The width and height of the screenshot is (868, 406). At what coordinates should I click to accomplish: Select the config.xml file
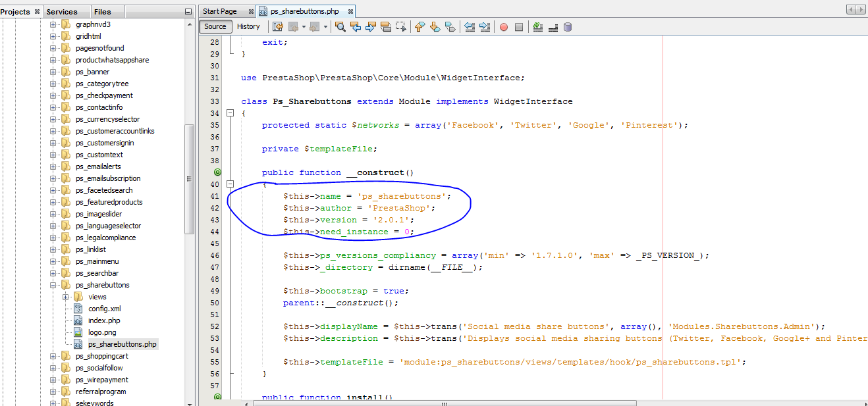[x=104, y=309]
